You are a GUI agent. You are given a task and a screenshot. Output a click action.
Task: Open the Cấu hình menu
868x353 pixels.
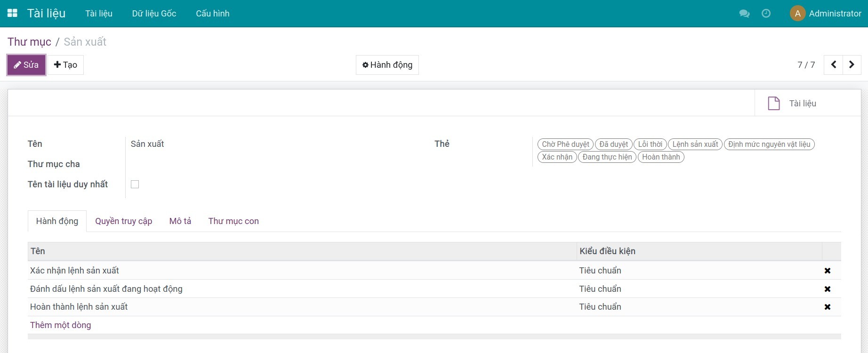click(x=212, y=14)
